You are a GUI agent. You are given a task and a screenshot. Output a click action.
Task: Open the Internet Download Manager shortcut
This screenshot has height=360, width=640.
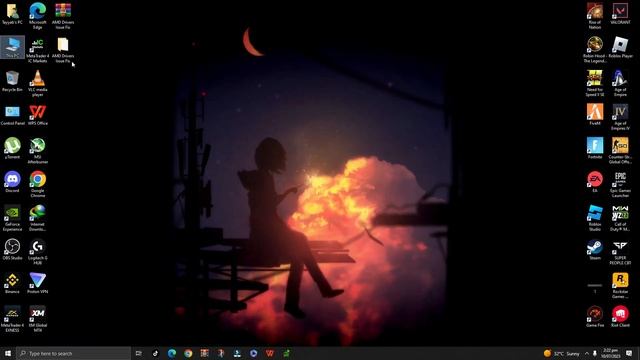38,218
